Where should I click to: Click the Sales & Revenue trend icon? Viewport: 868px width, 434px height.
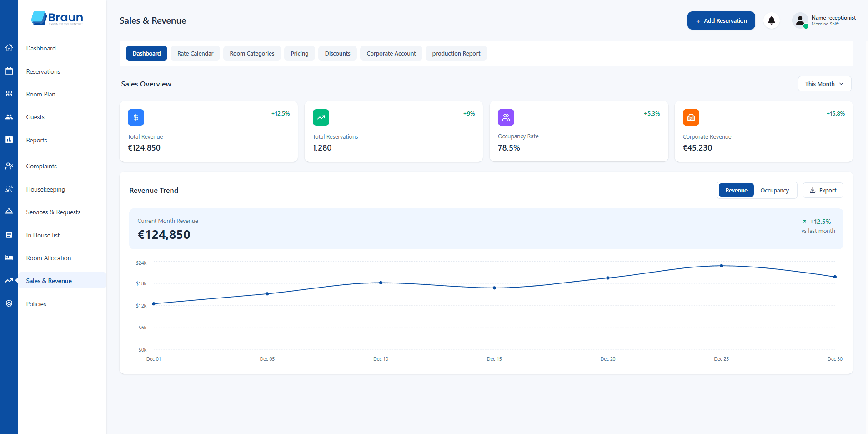[x=9, y=281]
